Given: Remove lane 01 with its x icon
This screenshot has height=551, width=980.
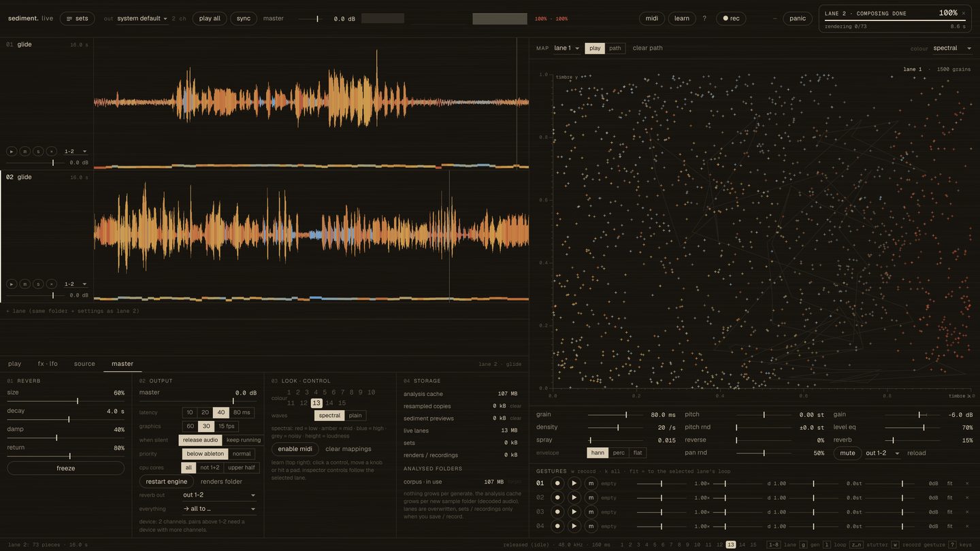Looking at the screenshot, I should tap(51, 151).
